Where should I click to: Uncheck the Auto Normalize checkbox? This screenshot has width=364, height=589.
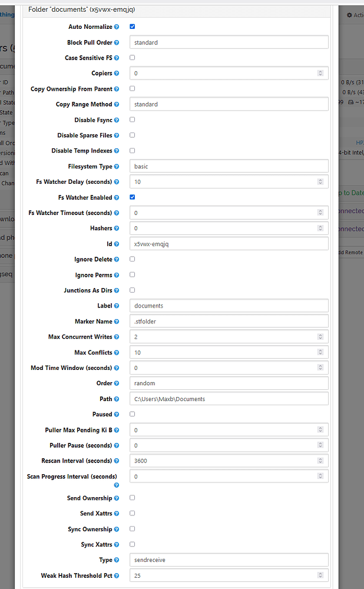132,26
